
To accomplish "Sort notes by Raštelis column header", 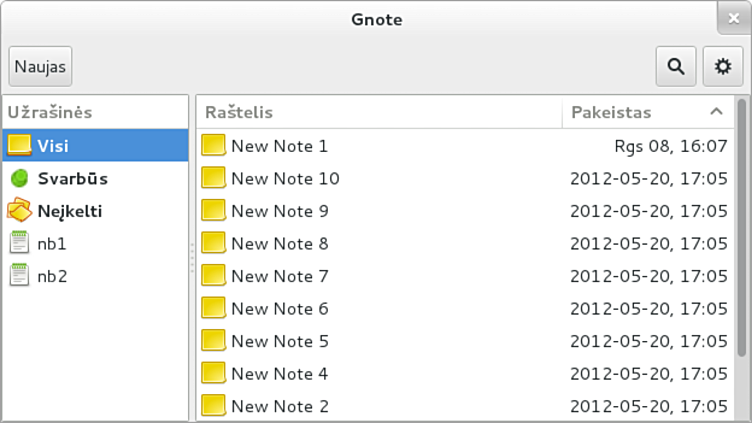I will pos(380,112).
